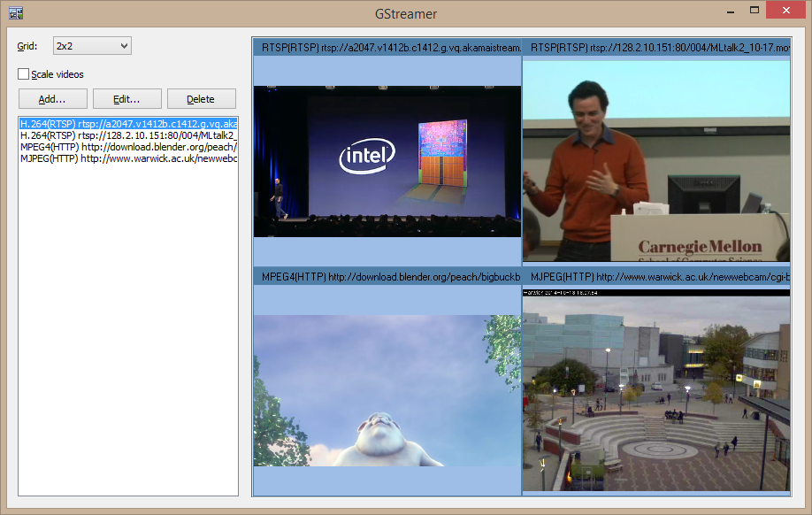Enable the Scale videos checkbox

[x=24, y=74]
